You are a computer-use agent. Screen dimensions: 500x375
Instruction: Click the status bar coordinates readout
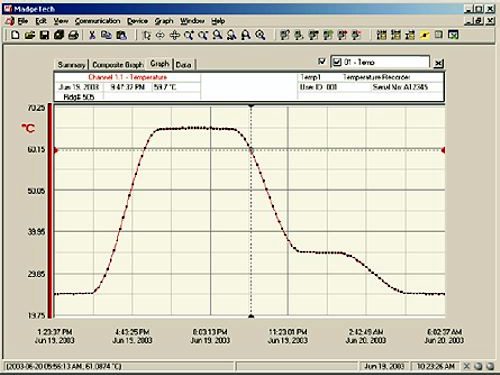pyautogui.click(x=64, y=366)
